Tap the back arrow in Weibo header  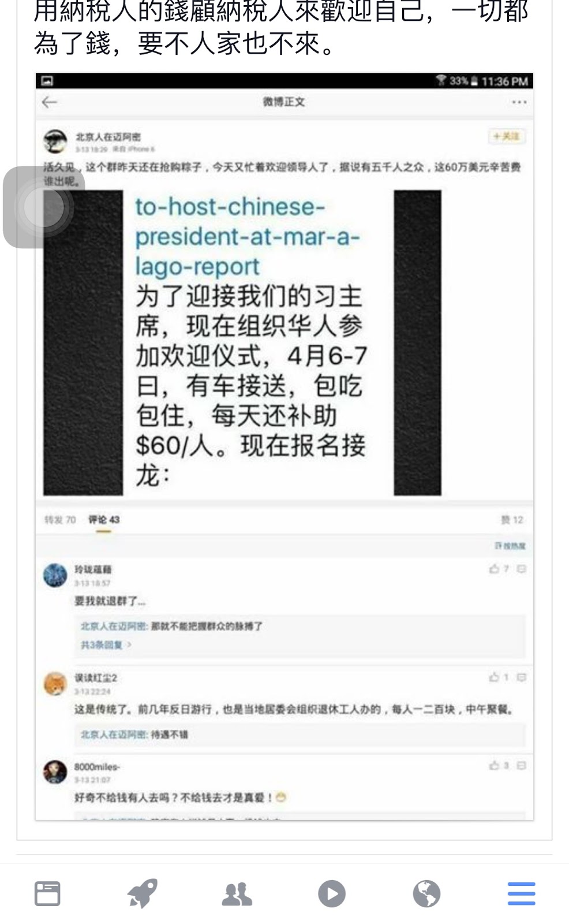tap(49, 102)
